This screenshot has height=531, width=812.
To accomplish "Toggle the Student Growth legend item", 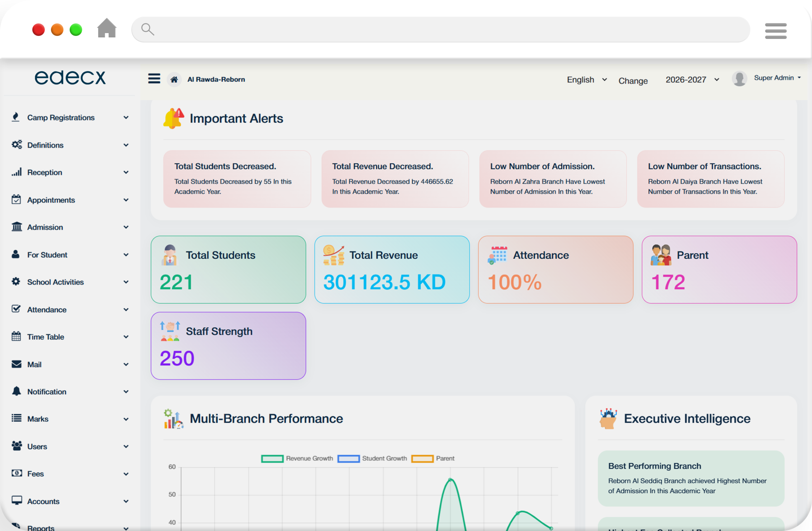I will point(372,459).
